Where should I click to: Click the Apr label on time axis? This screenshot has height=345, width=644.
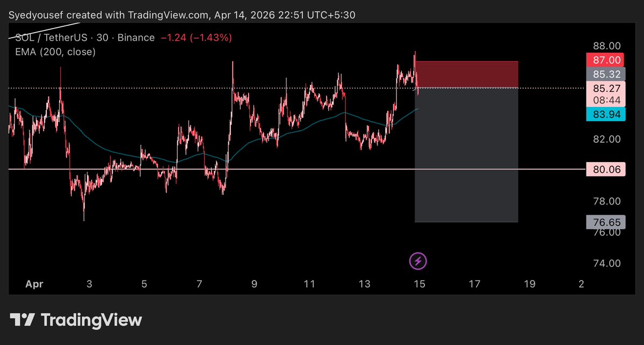(34, 284)
